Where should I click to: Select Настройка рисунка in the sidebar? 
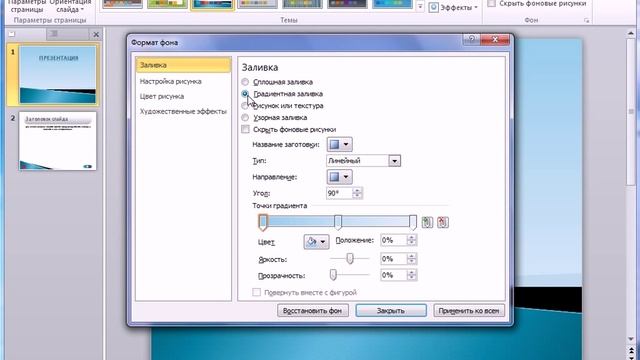click(171, 81)
